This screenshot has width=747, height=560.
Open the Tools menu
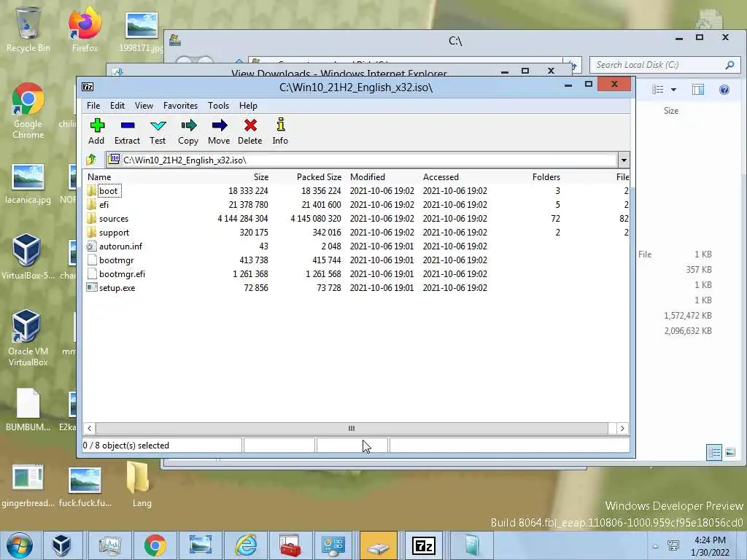(218, 106)
